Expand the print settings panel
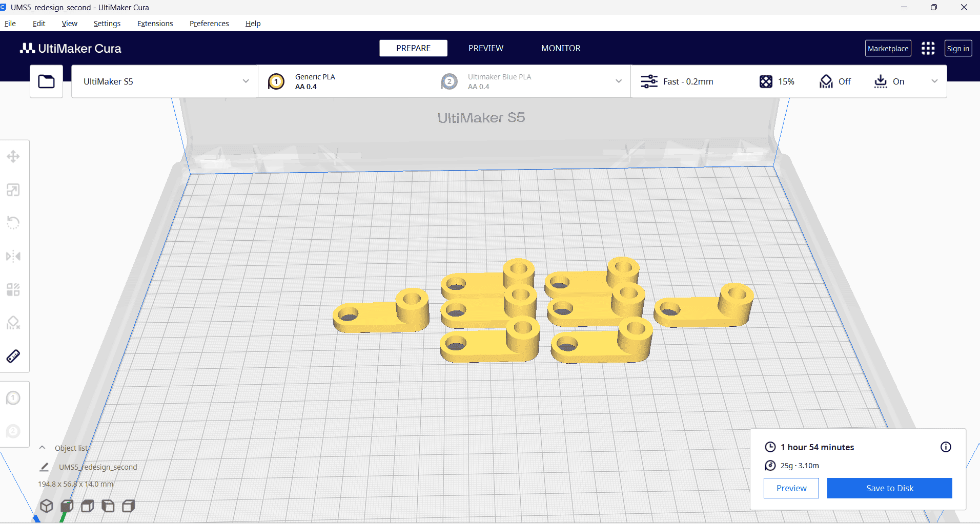 tap(934, 81)
